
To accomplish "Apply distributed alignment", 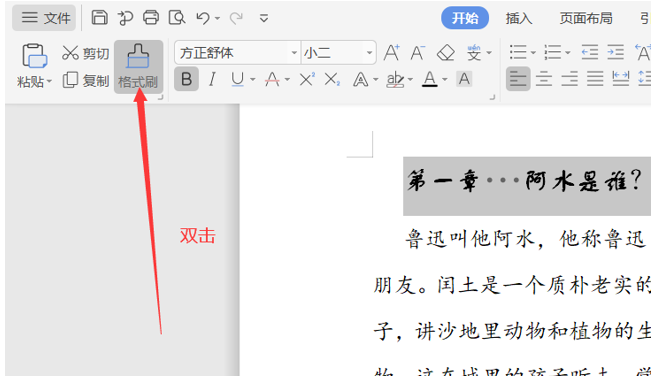I will point(620,79).
